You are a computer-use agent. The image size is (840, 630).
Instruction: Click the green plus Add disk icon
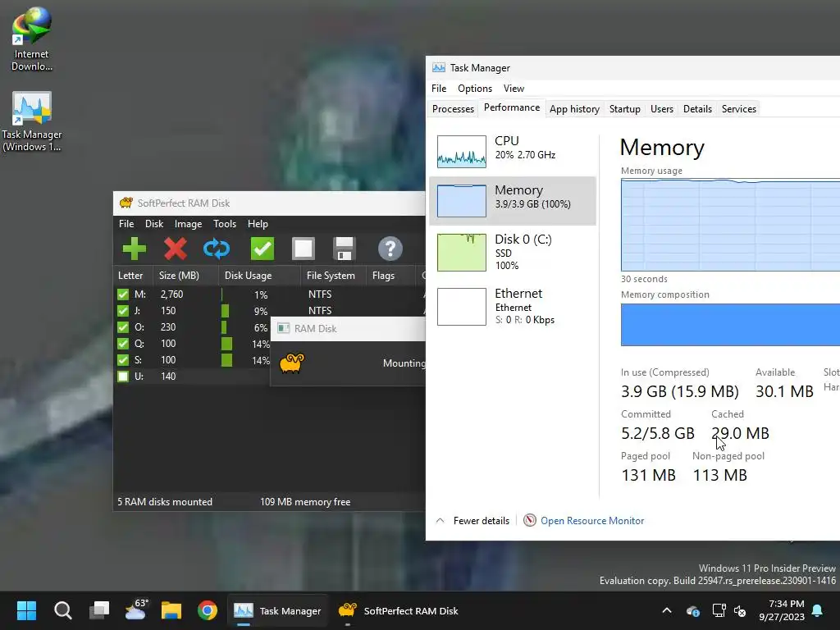pos(134,249)
